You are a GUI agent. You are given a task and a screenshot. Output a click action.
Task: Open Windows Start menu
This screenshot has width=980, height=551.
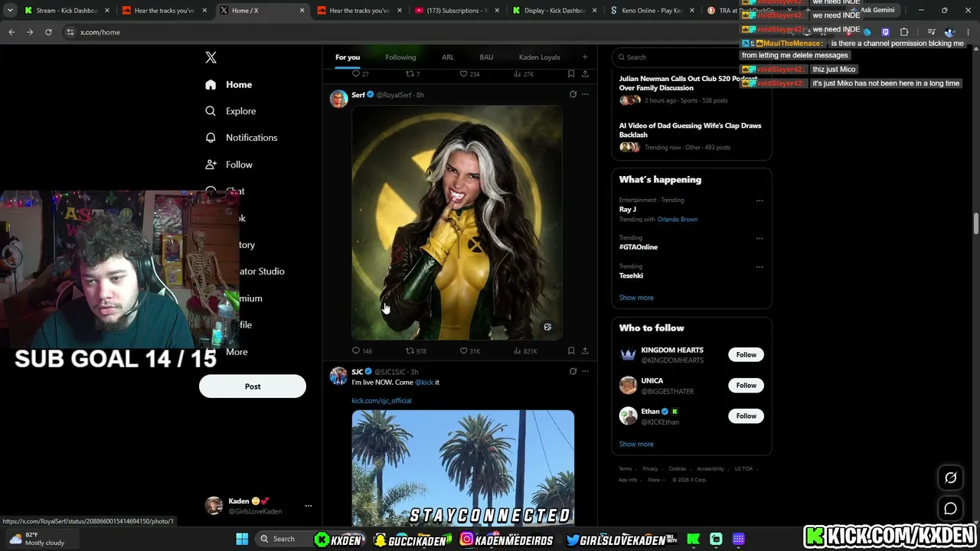coord(242,539)
